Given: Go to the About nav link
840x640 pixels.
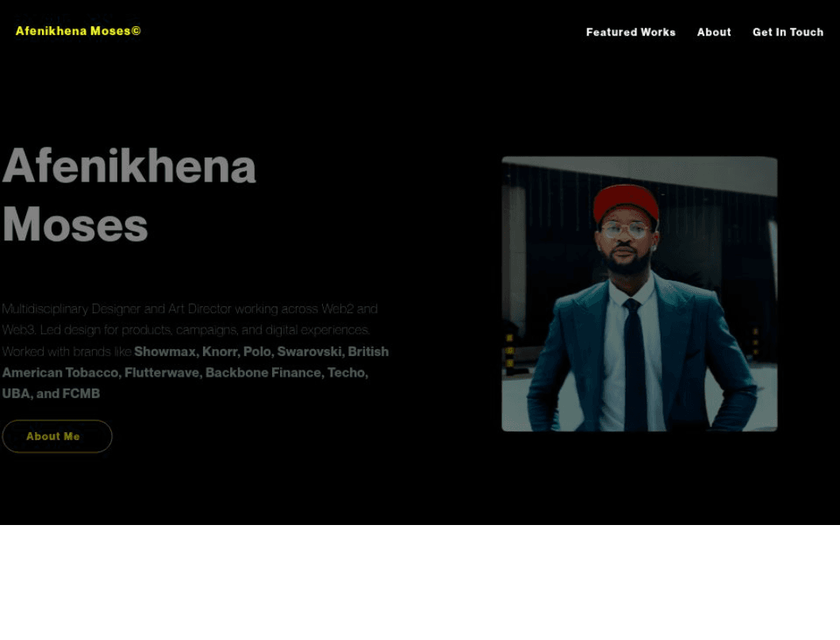Looking at the screenshot, I should click(714, 33).
